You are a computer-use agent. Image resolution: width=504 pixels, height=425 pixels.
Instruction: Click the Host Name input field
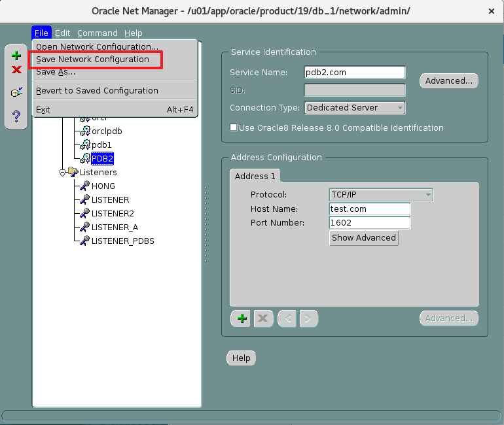(x=370, y=209)
